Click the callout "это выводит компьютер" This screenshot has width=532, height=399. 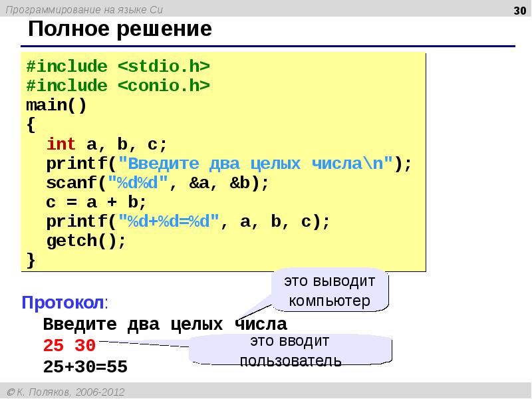[330, 291]
